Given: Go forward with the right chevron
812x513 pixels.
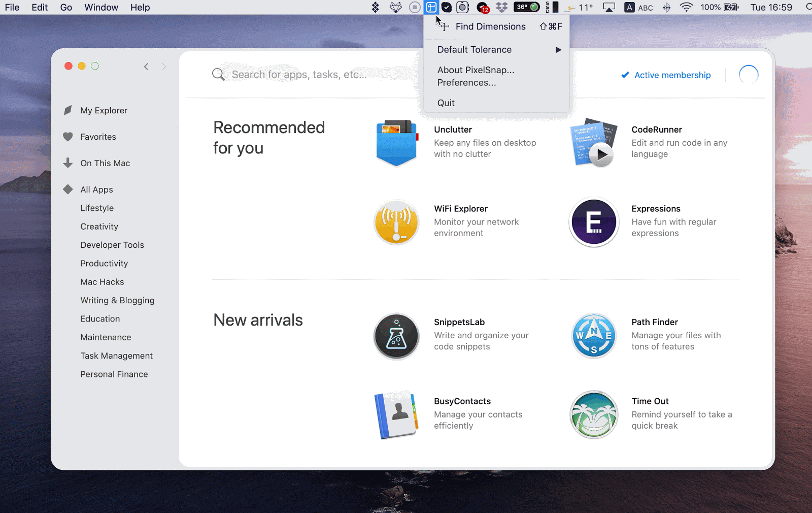Looking at the screenshot, I should (x=163, y=67).
